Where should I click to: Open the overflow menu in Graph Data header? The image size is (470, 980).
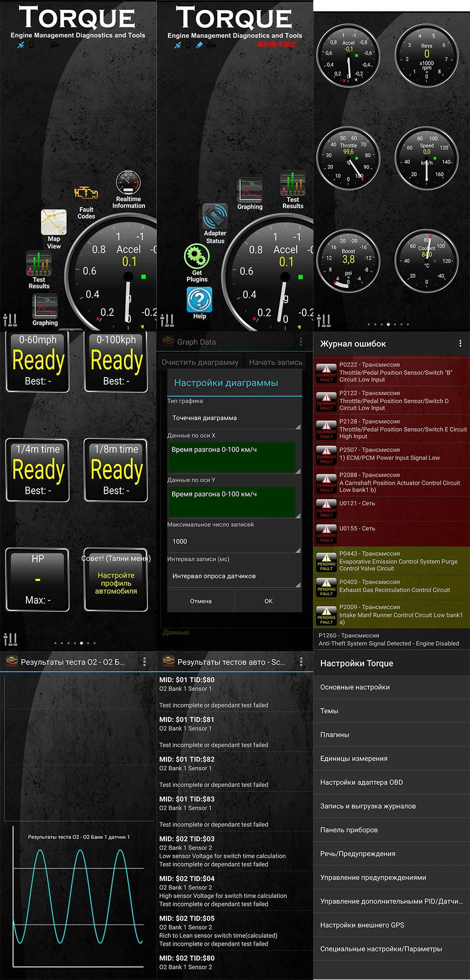[x=301, y=342]
